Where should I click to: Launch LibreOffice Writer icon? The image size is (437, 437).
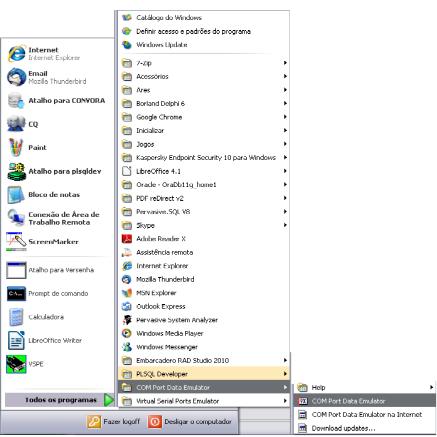click(x=16, y=340)
